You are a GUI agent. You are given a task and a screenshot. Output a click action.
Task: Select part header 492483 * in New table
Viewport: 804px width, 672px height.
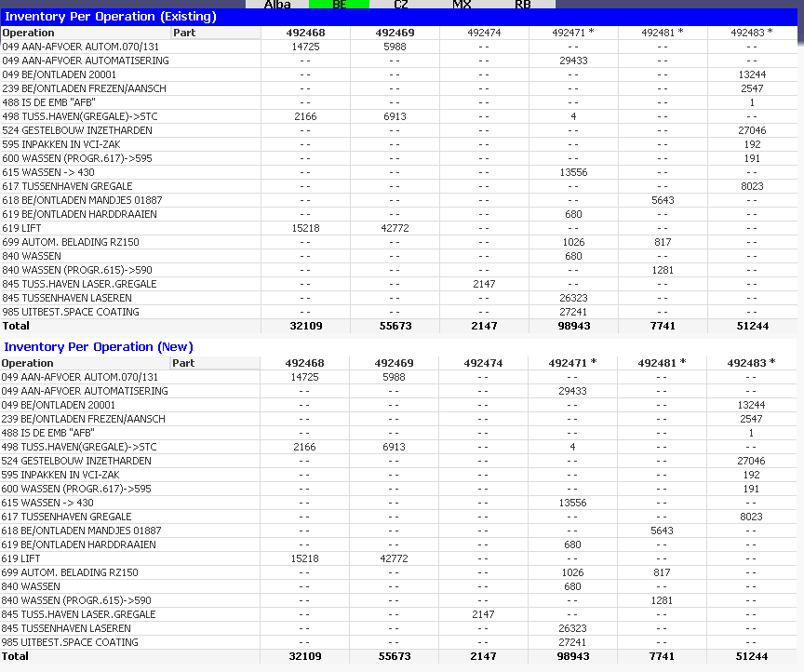click(751, 363)
